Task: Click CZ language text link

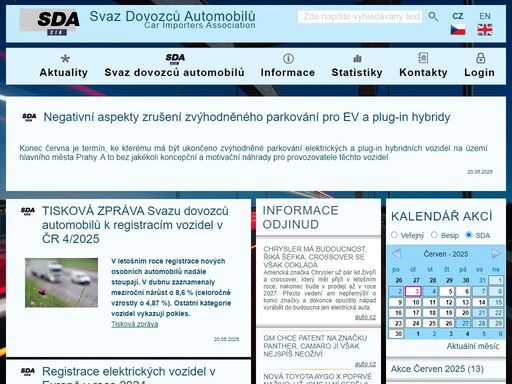Action: (458, 16)
